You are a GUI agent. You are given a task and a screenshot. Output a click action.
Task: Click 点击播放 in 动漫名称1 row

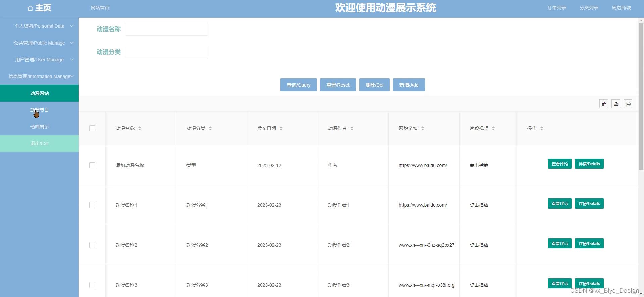[x=479, y=205]
